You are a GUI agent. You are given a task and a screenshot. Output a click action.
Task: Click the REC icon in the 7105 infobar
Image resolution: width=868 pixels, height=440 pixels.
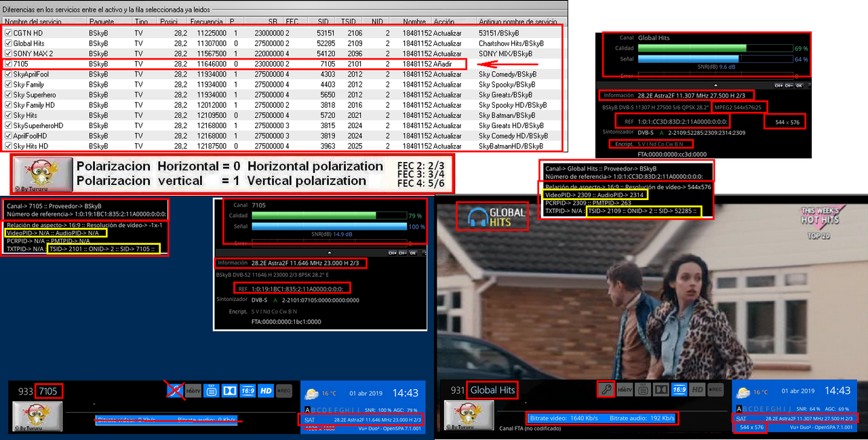[284, 391]
